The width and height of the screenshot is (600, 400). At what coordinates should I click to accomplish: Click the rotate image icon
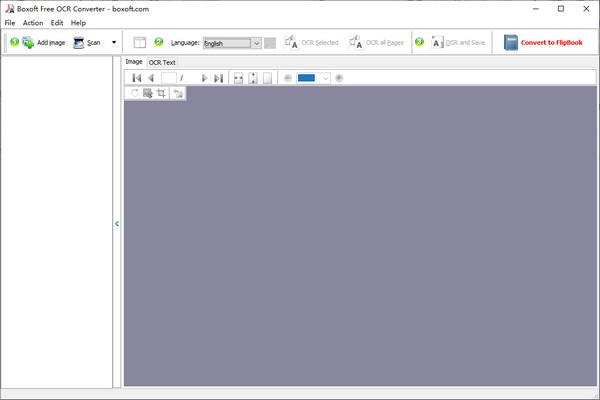(135, 93)
